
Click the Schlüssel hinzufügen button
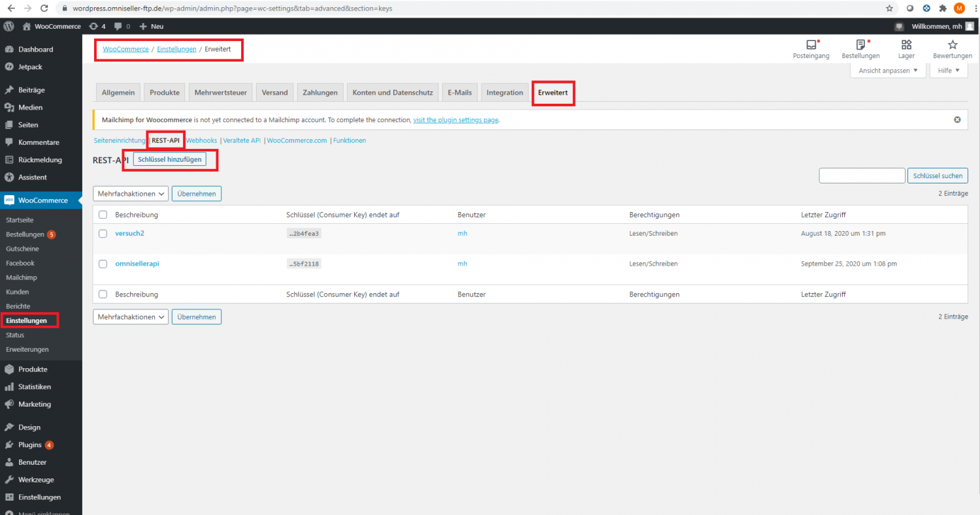169,160
